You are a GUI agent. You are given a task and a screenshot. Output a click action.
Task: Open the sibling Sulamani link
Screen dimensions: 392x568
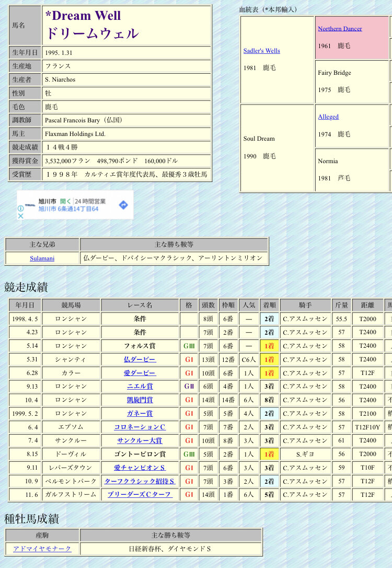[x=42, y=258]
